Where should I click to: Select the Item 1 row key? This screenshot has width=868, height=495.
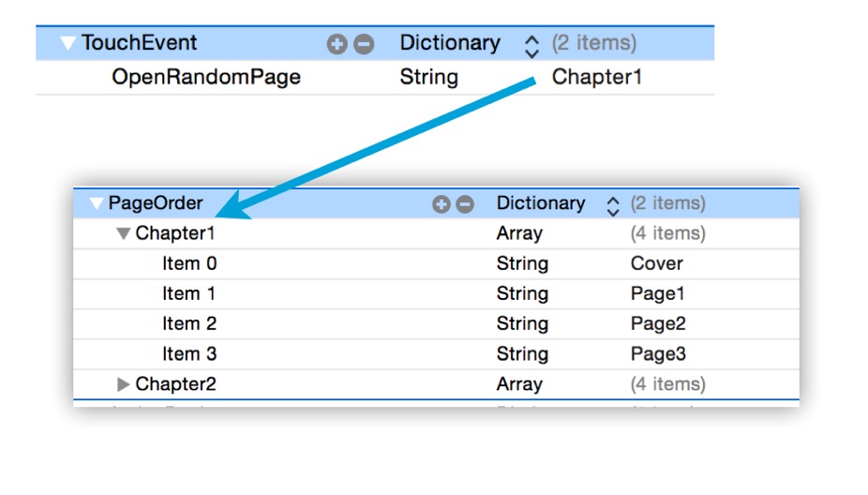(189, 294)
